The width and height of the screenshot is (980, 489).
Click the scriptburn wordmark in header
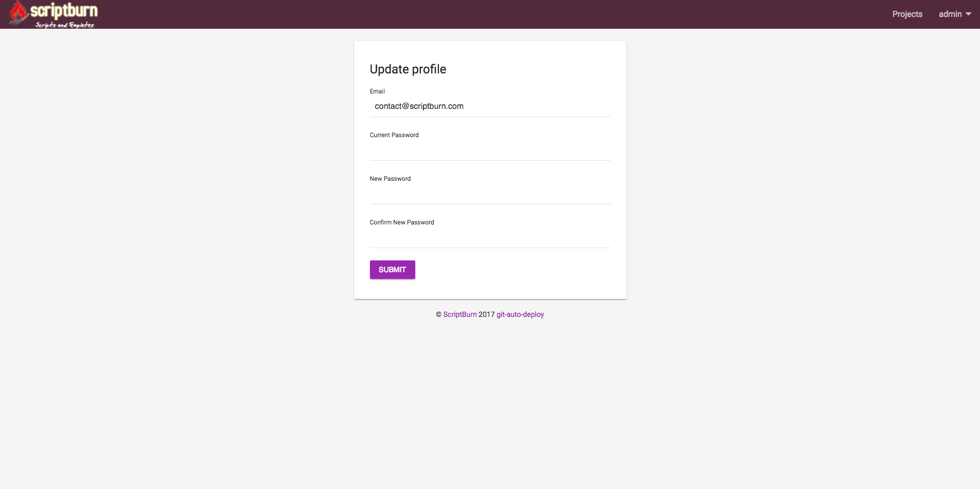click(64, 10)
